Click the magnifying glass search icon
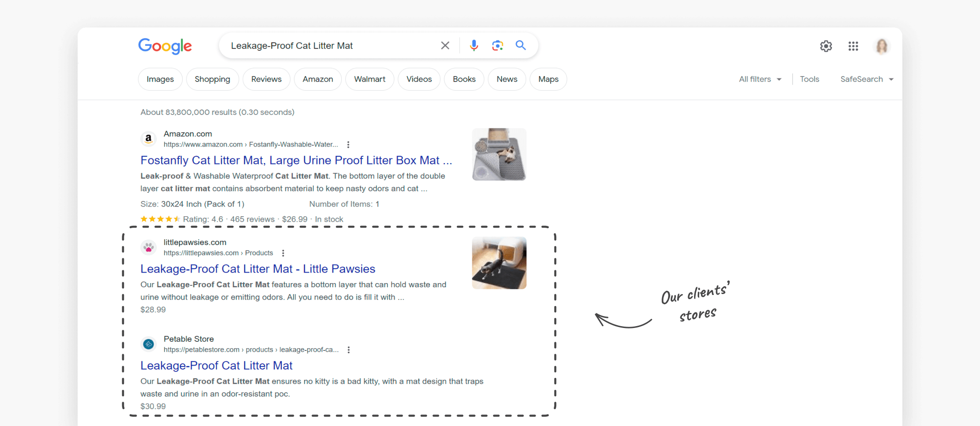This screenshot has width=980, height=426. click(x=520, y=45)
